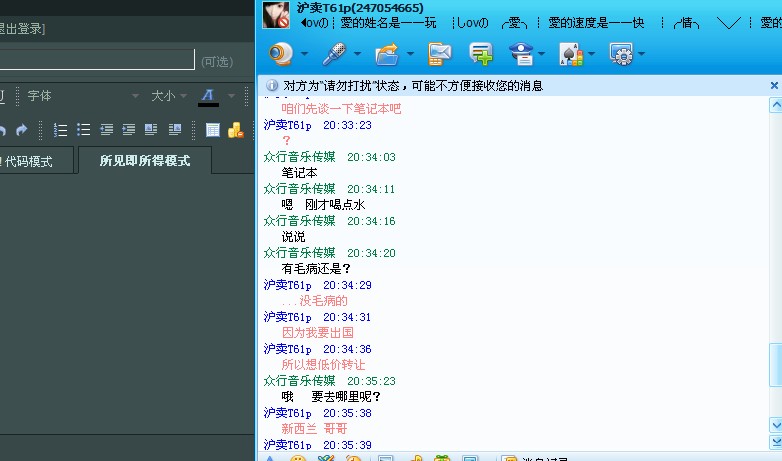The height and width of the screenshot is (461, 782).
Task: Start a voice chat with microphone icon
Action: point(334,54)
